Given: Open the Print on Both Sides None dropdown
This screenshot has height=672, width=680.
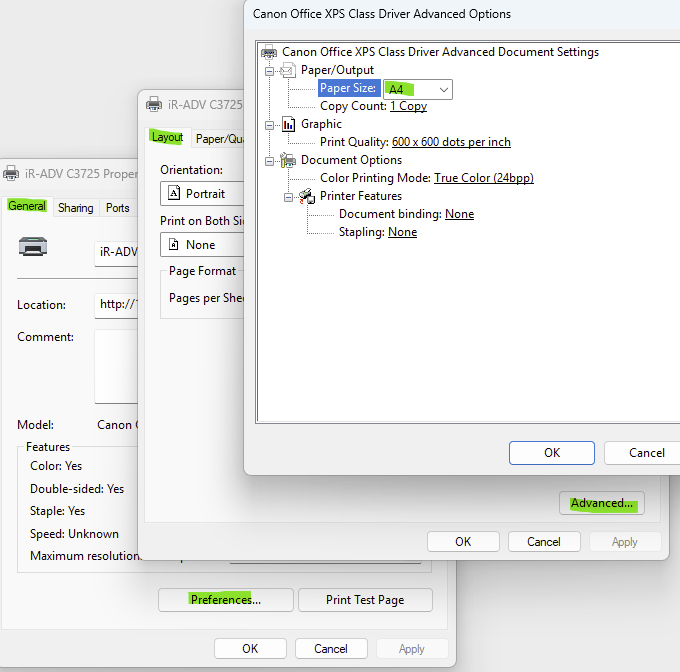Looking at the screenshot, I should (x=202, y=245).
